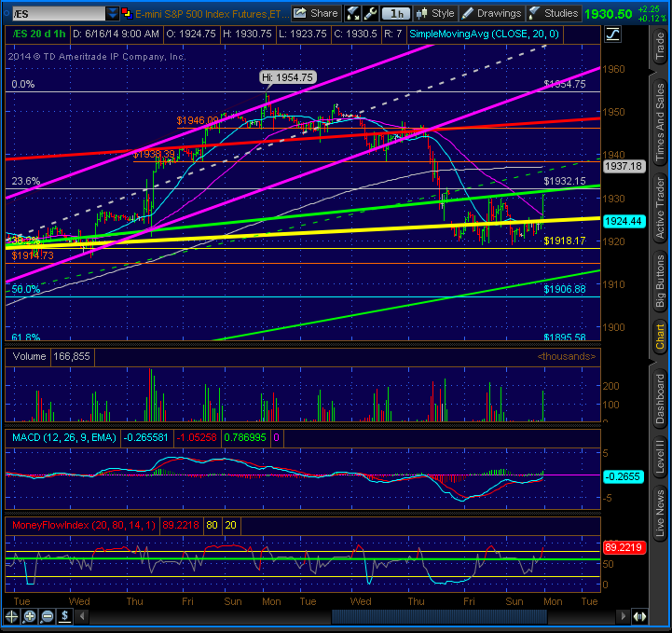Click the zoom out magnifier icon
Image resolution: width=672 pixels, height=633 pixels.
tap(48, 617)
